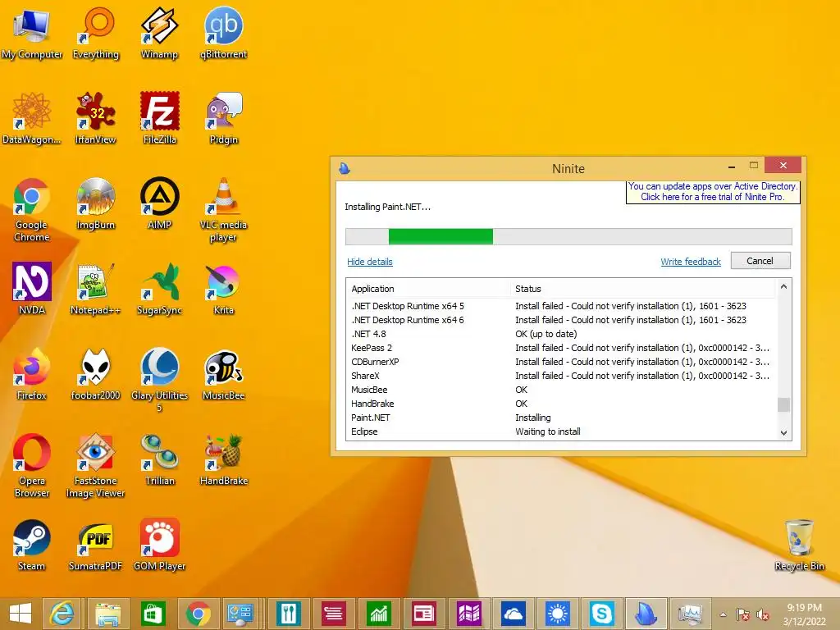
Task: Launch the IrfanView desktop shortcut
Action: [x=96, y=118]
